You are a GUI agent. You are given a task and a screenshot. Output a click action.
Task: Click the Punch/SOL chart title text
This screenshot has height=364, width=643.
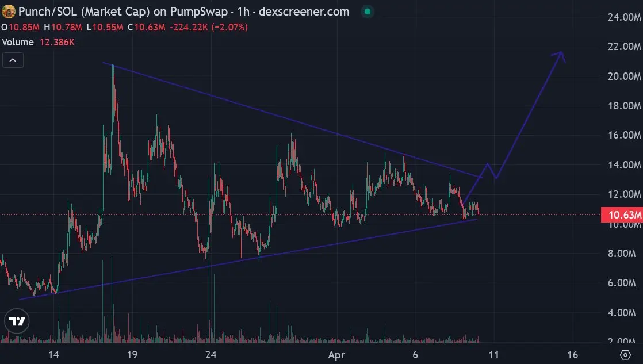[183, 12]
